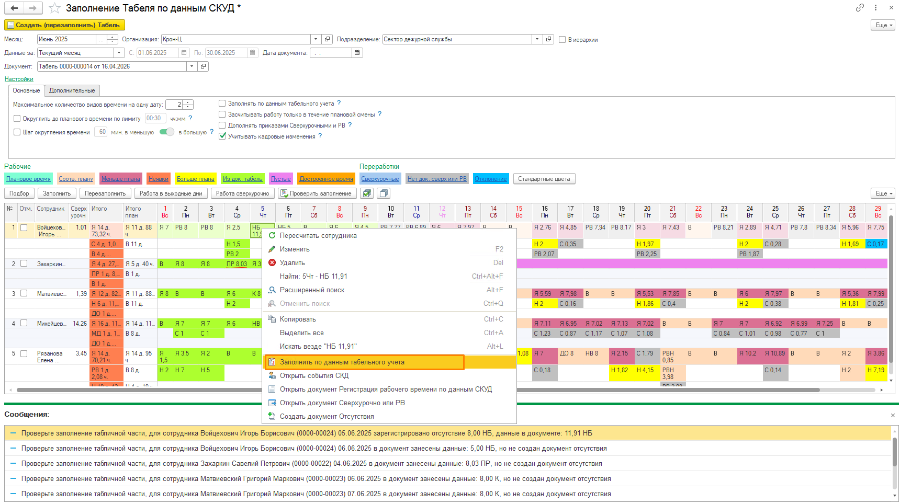Tick the checkbox in employee row 1
Screen dimensions: 900x504
[x=24, y=228]
